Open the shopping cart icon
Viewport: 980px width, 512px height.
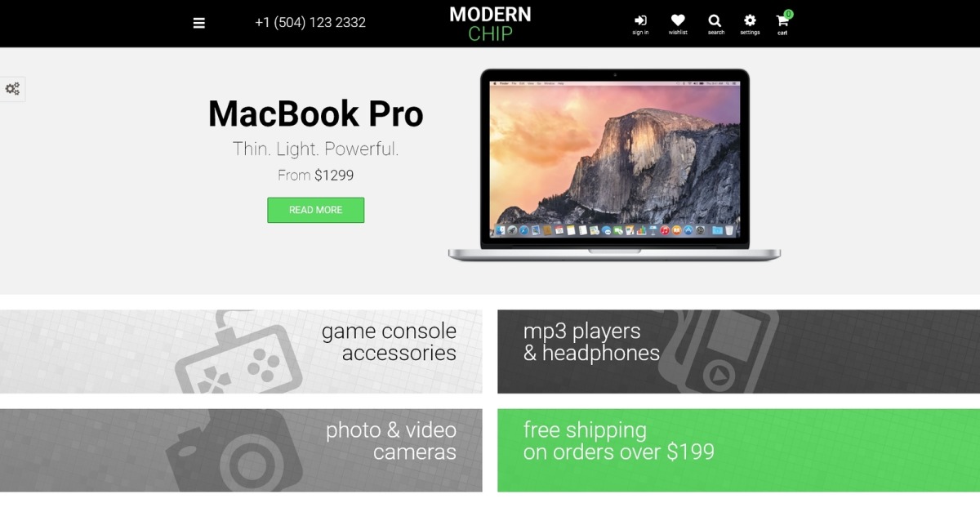(x=782, y=21)
